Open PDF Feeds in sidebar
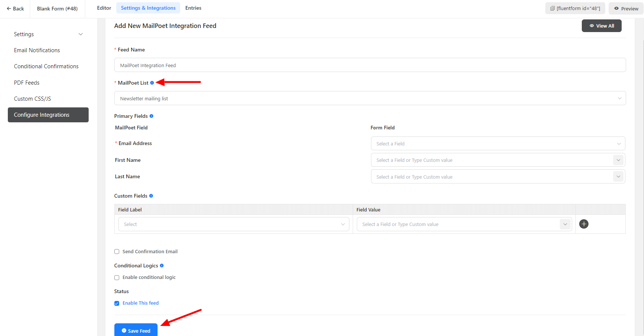The width and height of the screenshot is (644, 336). (x=27, y=83)
